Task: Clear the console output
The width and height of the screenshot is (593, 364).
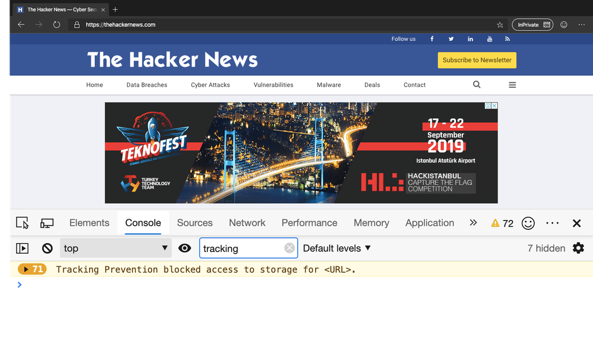Action: [47, 248]
